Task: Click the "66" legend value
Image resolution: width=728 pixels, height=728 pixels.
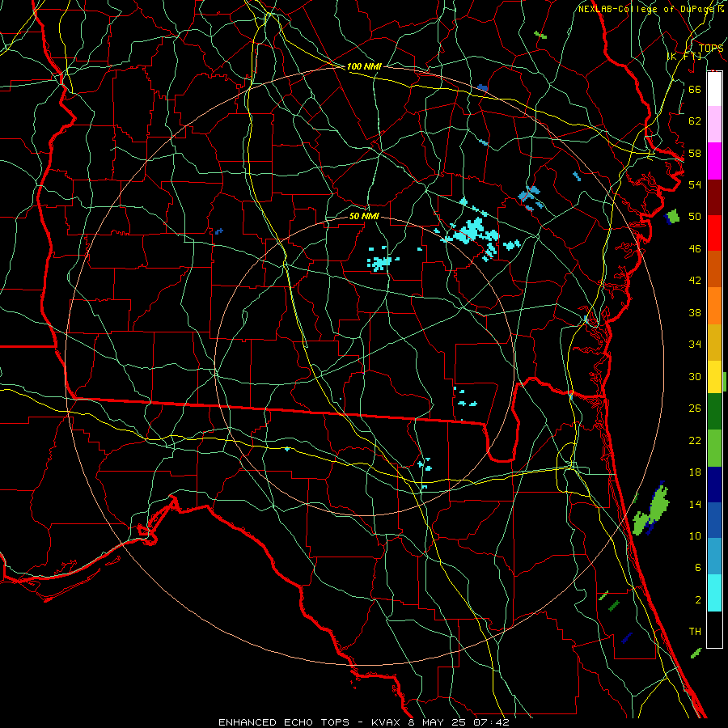Action: 695,89
